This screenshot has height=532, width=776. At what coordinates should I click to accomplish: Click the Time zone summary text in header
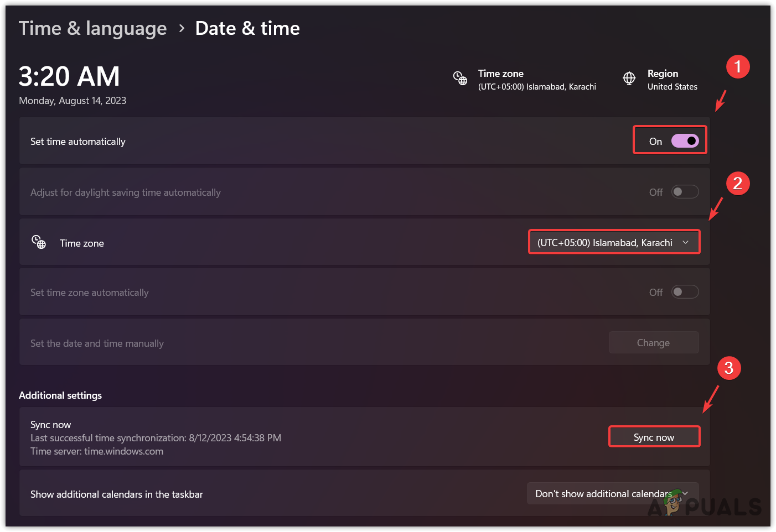point(536,80)
